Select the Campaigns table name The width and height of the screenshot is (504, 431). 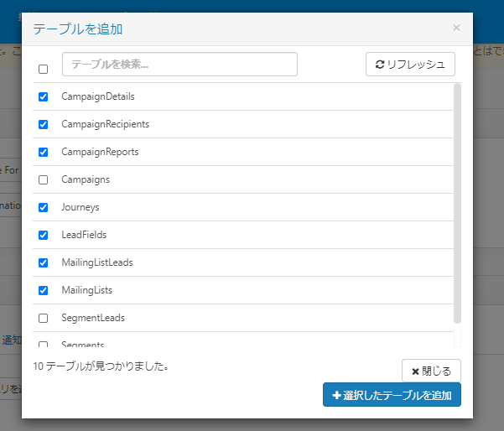coord(86,179)
